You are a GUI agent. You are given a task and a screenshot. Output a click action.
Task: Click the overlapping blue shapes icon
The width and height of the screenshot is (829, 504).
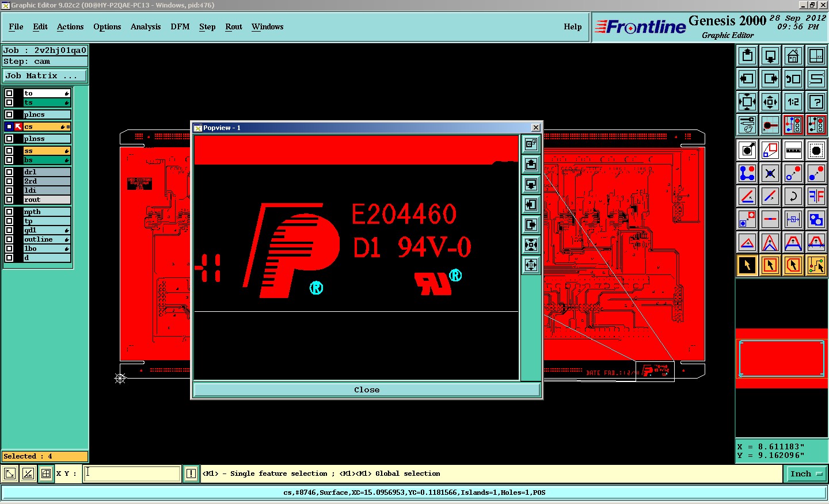pos(816,219)
